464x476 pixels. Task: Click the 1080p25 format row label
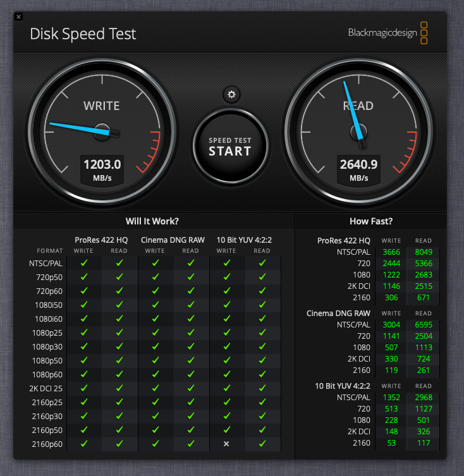click(47, 333)
